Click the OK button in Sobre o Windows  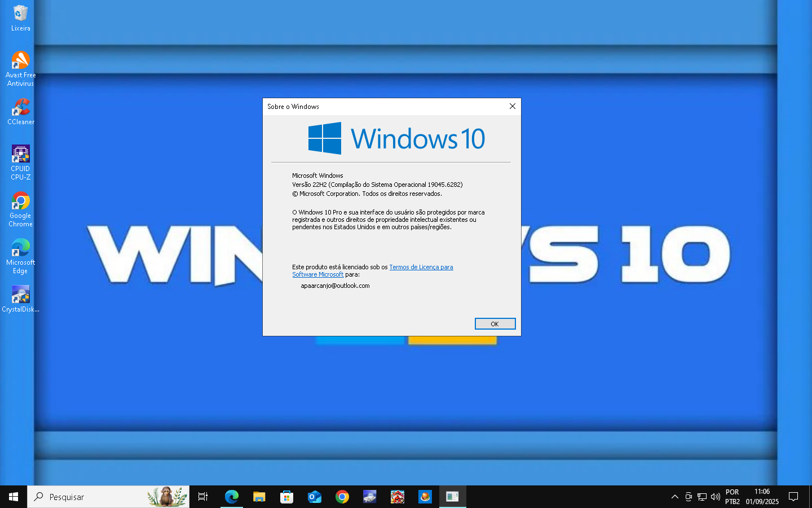click(495, 323)
